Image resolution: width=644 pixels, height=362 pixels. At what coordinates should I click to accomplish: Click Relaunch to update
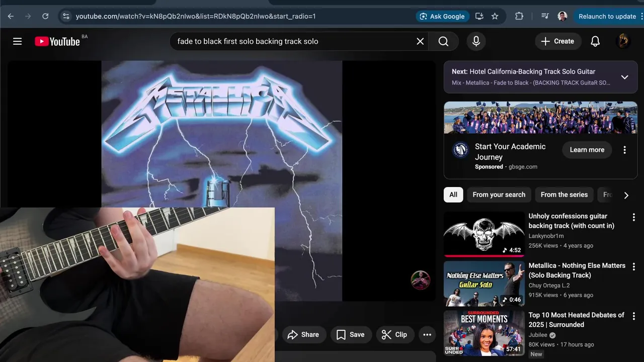click(x=607, y=16)
